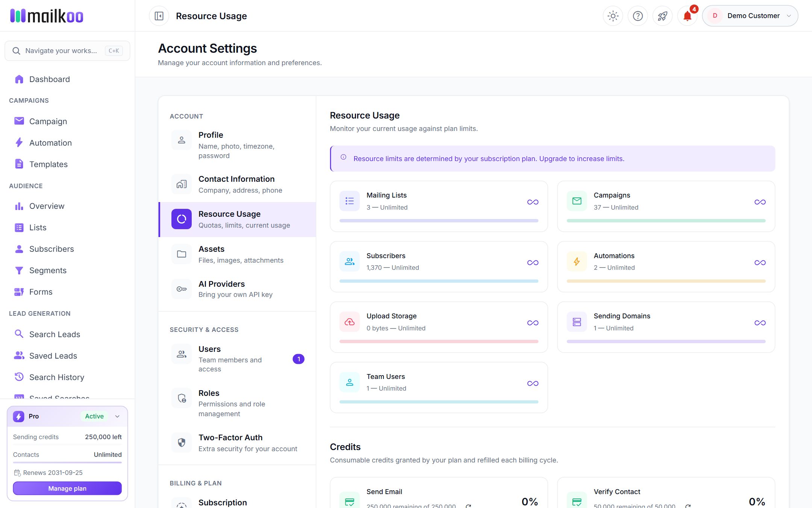The height and width of the screenshot is (508, 812).
Task: Click the Automations lightning card icon
Action: click(577, 262)
